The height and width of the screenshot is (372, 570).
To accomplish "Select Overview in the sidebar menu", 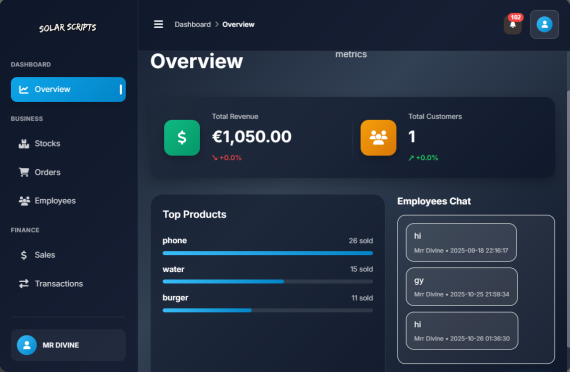I will pos(68,89).
